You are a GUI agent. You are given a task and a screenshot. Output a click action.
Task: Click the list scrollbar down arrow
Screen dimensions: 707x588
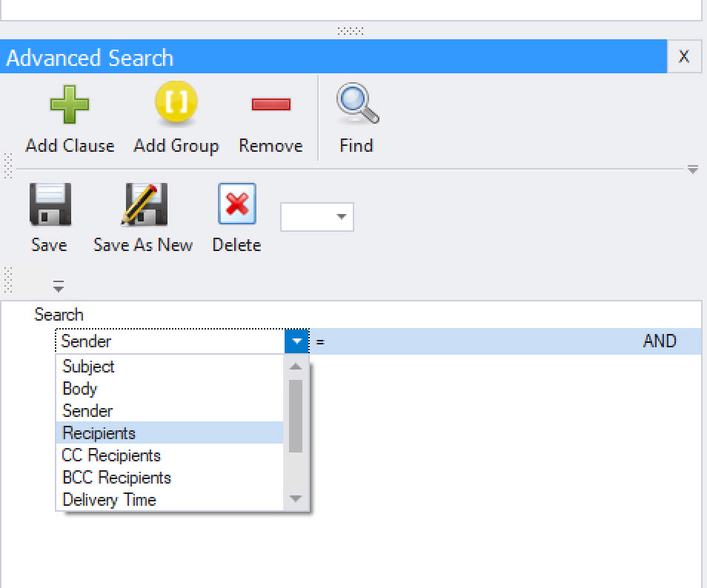pyautogui.click(x=296, y=498)
